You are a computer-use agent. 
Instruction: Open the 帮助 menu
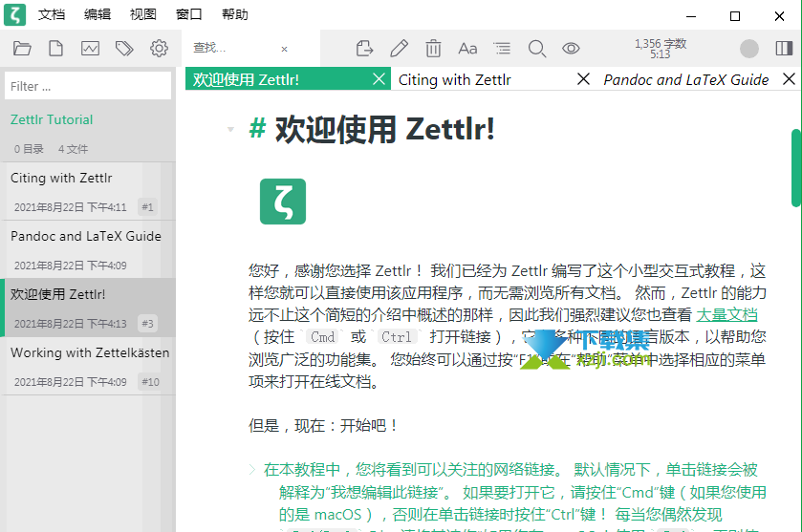235,14
